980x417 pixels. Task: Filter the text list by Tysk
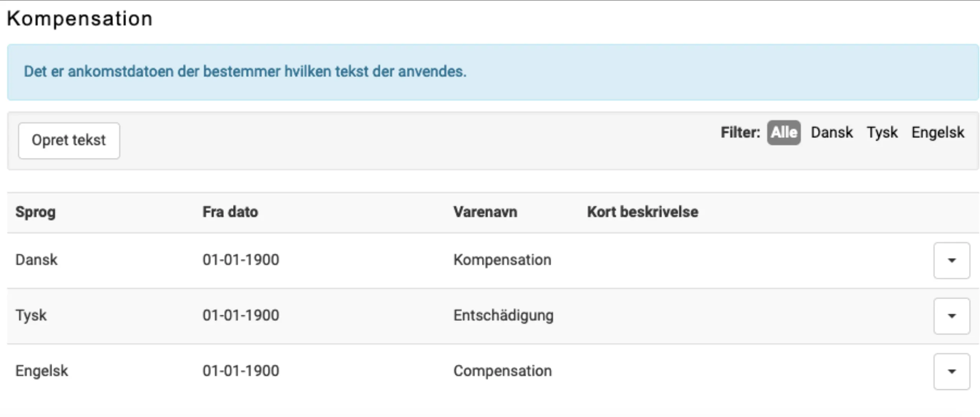click(x=882, y=133)
